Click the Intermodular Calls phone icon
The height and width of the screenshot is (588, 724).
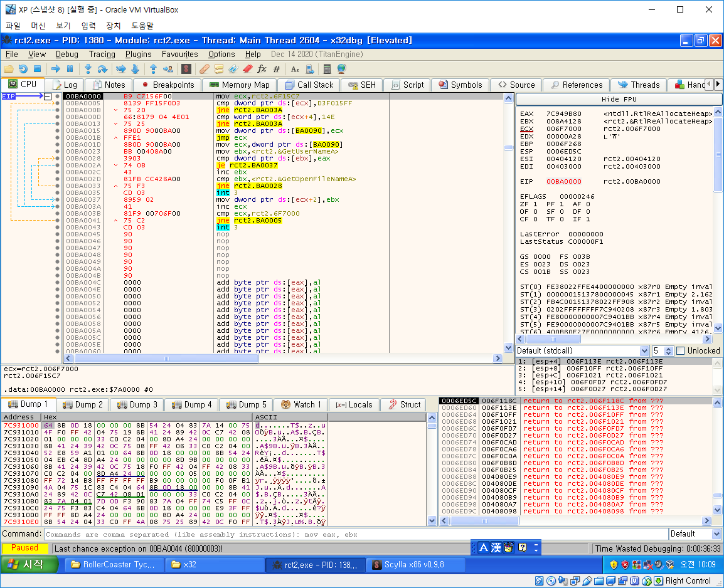click(309, 69)
